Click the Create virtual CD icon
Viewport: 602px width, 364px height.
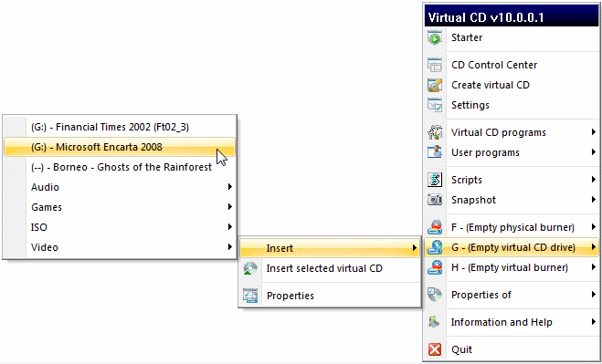coord(435,85)
